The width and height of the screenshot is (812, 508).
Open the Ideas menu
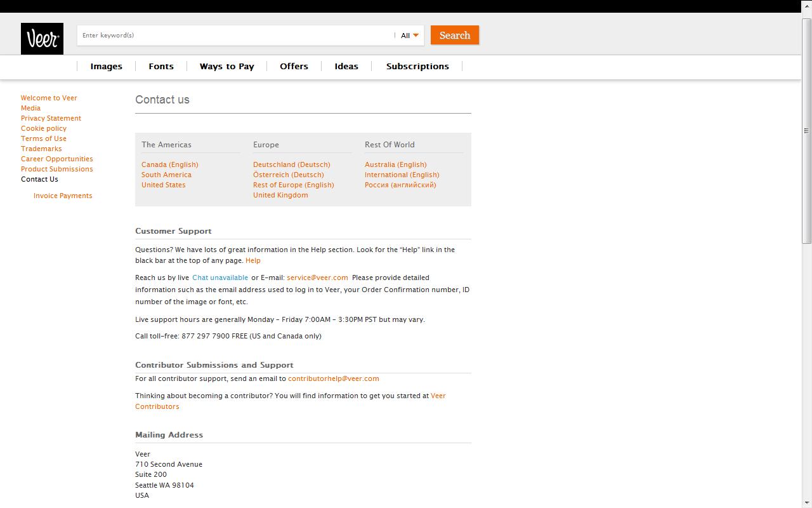pyautogui.click(x=346, y=66)
